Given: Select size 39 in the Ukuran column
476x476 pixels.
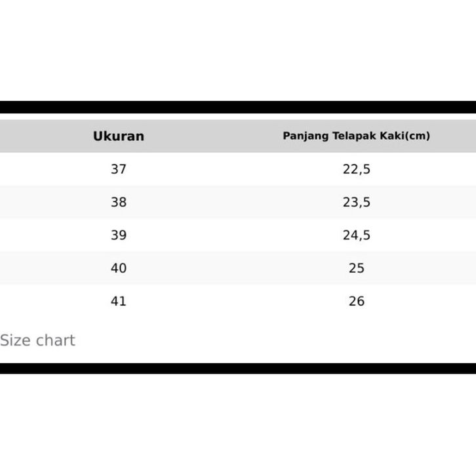Looking at the screenshot, I should tap(119, 235).
